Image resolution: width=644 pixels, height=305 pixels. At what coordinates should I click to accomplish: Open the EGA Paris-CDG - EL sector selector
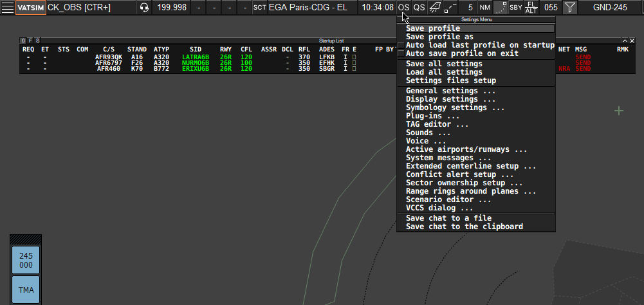tap(312, 7)
